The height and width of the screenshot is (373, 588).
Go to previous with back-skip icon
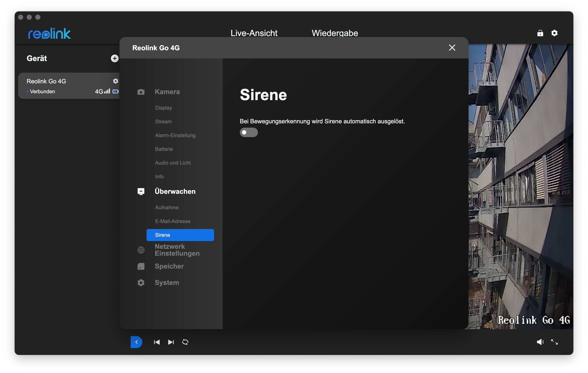click(x=157, y=342)
